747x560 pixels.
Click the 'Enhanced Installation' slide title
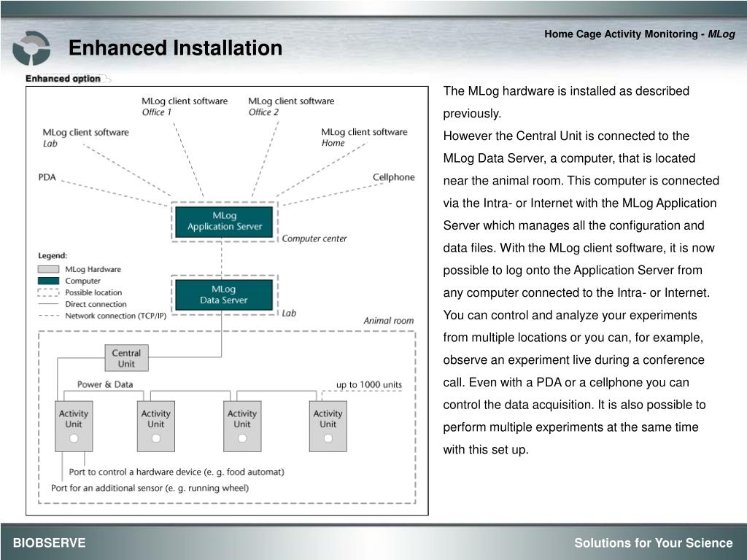click(175, 48)
